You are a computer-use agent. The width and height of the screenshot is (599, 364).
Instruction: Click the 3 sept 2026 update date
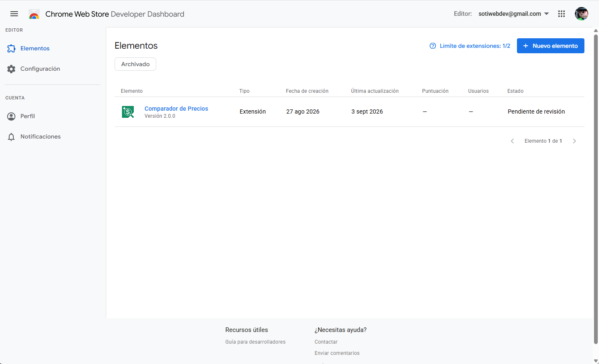pyautogui.click(x=367, y=111)
